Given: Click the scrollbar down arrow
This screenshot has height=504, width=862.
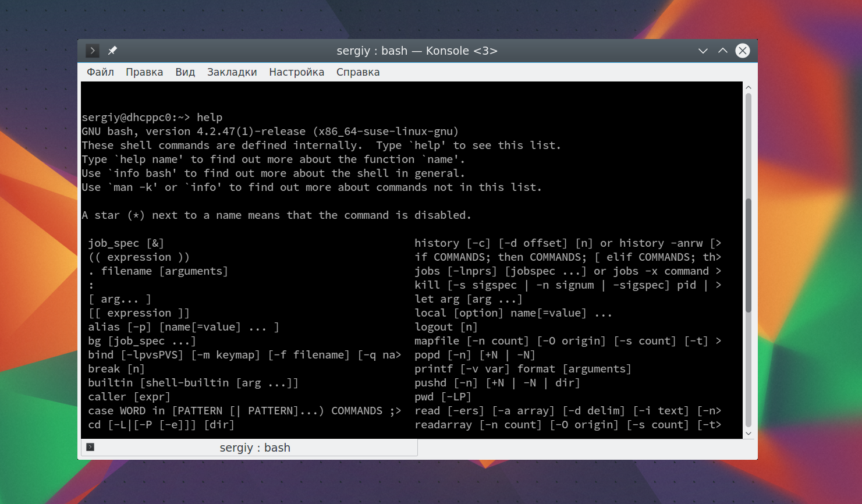Looking at the screenshot, I should click(x=749, y=434).
